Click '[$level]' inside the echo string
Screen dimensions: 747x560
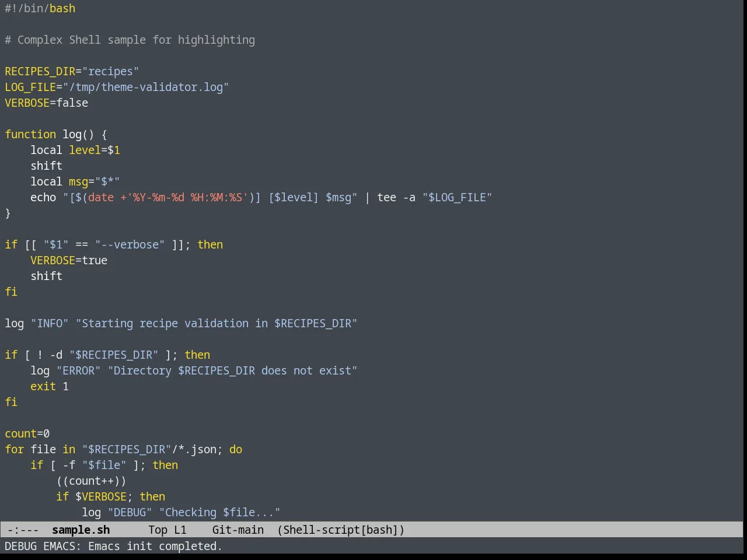(293, 197)
